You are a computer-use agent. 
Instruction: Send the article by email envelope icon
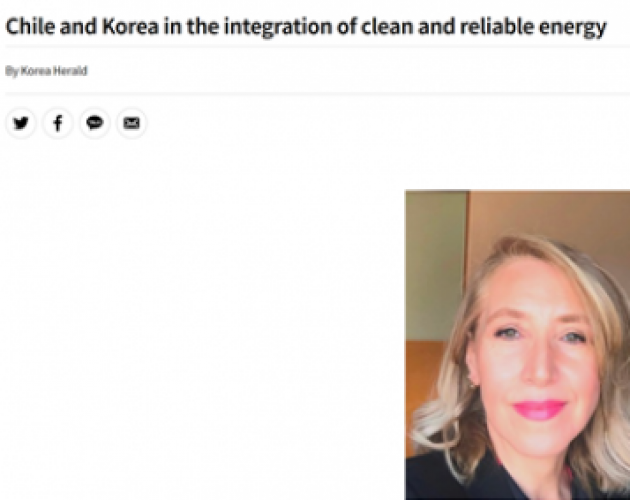[132, 123]
